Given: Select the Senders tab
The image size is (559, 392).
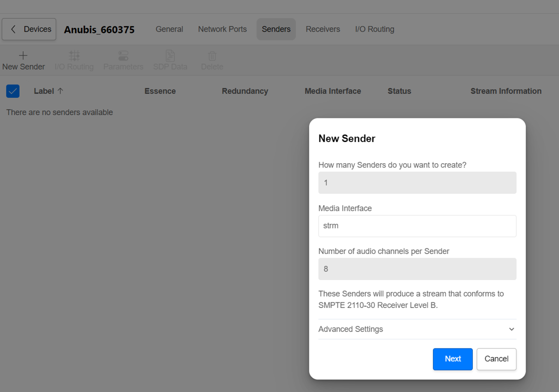Looking at the screenshot, I should pos(276,29).
